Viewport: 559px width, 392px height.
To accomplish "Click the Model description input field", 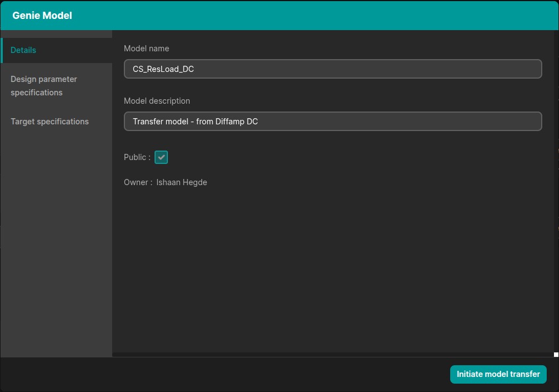I will (x=332, y=121).
